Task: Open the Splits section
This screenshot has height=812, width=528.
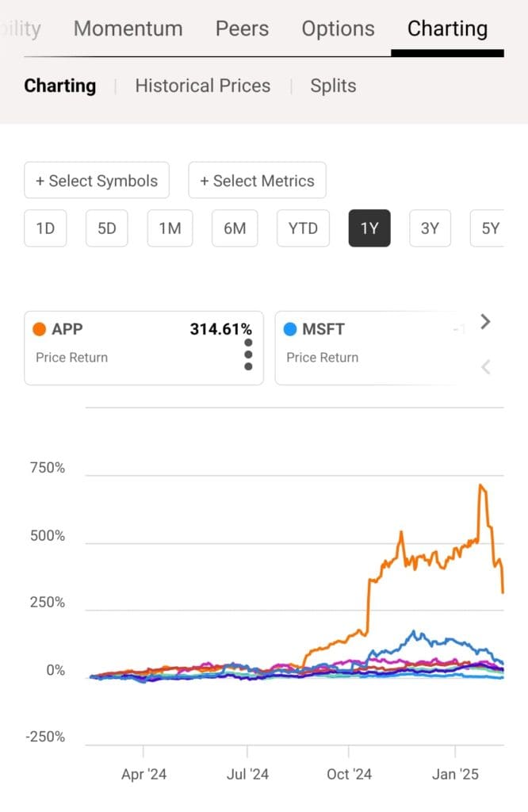Action: pyautogui.click(x=332, y=86)
